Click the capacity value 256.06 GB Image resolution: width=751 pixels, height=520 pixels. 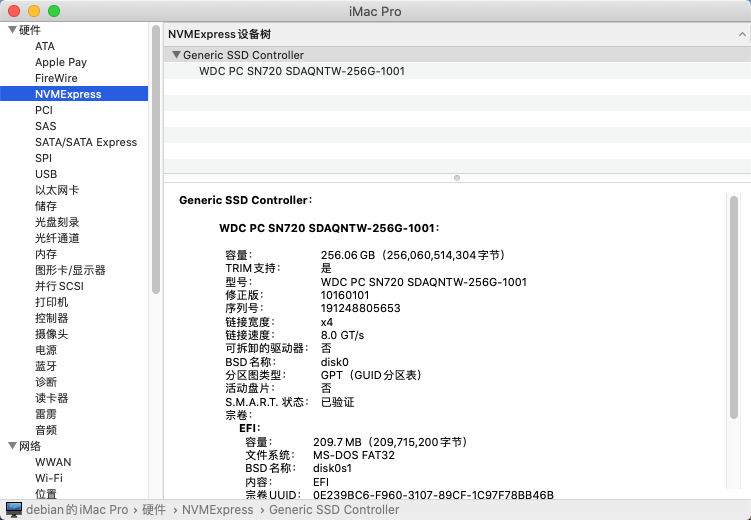click(x=348, y=255)
